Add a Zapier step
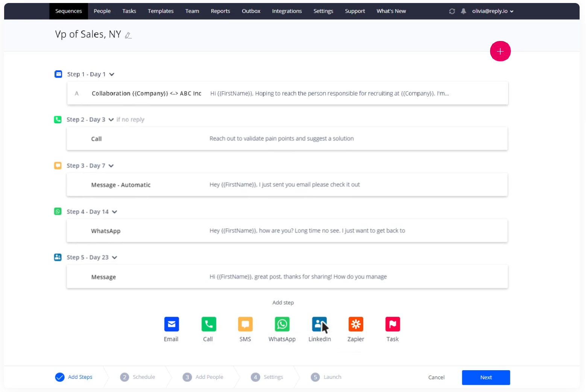The width and height of the screenshot is (586, 392). pyautogui.click(x=355, y=324)
